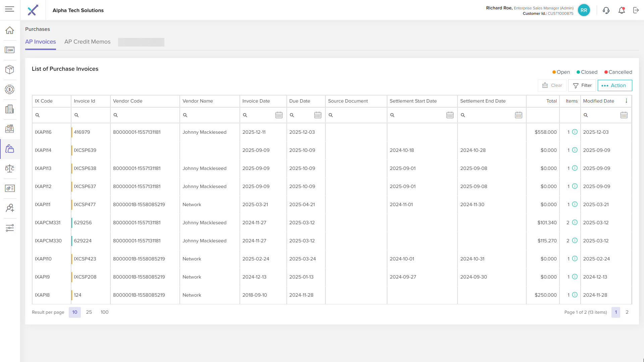The image size is (644, 362).
Task: Select the AP Invoices tab
Action: [40, 42]
